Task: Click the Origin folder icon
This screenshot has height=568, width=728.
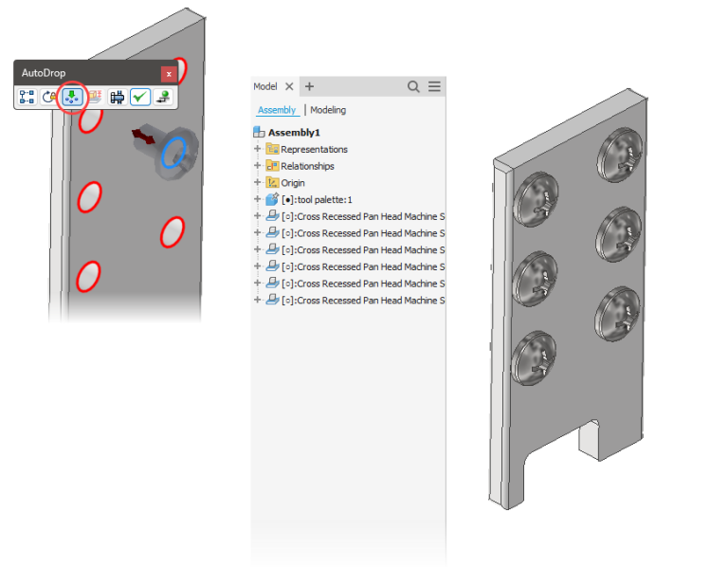Action: (x=273, y=182)
